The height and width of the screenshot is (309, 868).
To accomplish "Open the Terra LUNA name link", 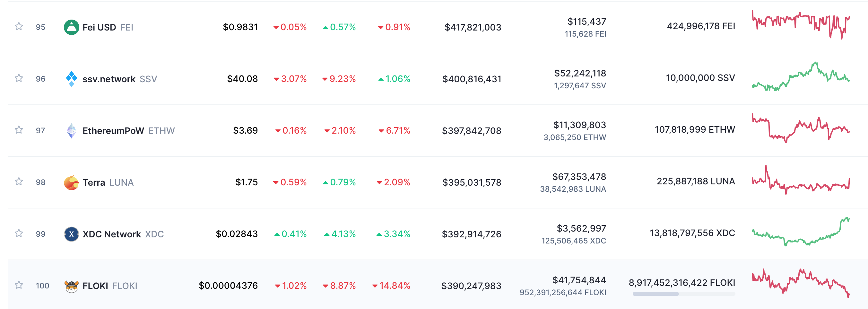I will [108, 182].
